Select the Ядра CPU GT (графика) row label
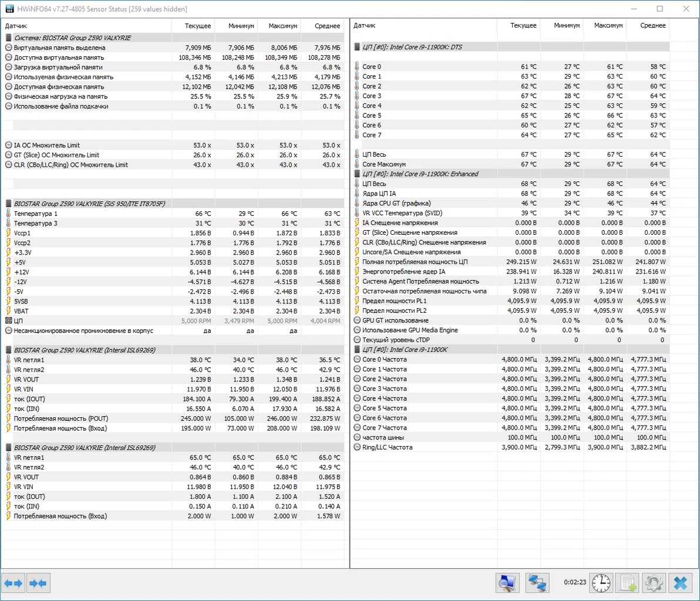700x601 pixels. click(397, 203)
